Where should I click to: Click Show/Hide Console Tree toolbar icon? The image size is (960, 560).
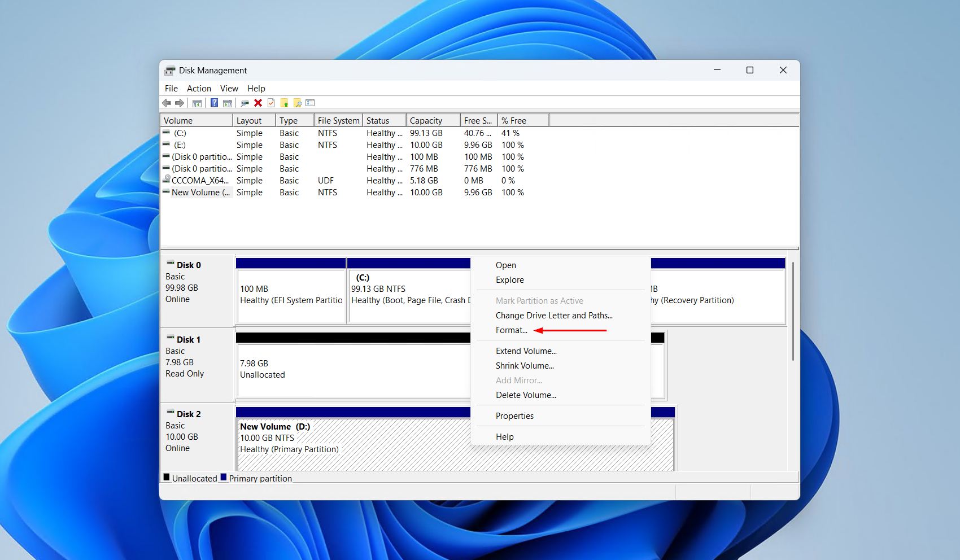coord(197,103)
